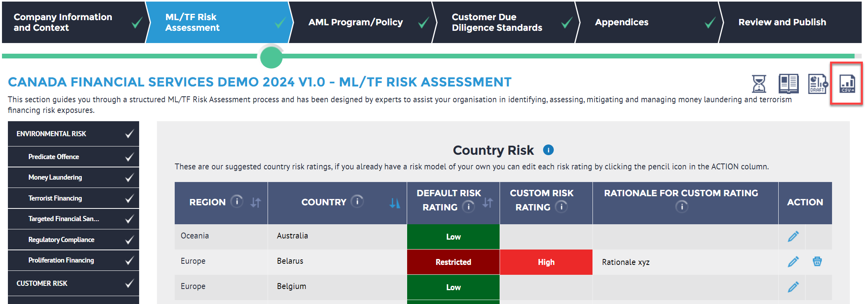
Task: Edit the Australia row with pencil icon
Action: click(793, 236)
